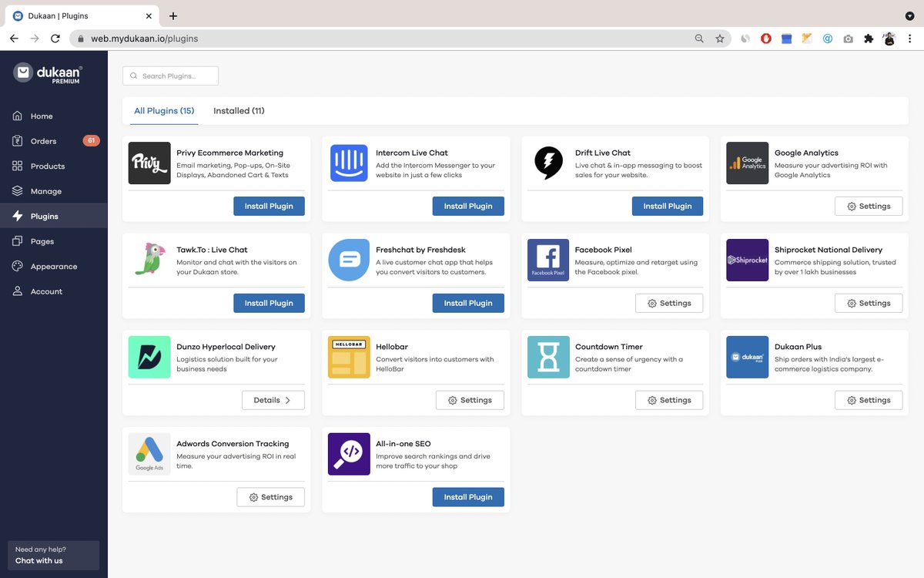Click the Dukaan Premium logo
Screen dimensions: 924x578
[48, 73]
